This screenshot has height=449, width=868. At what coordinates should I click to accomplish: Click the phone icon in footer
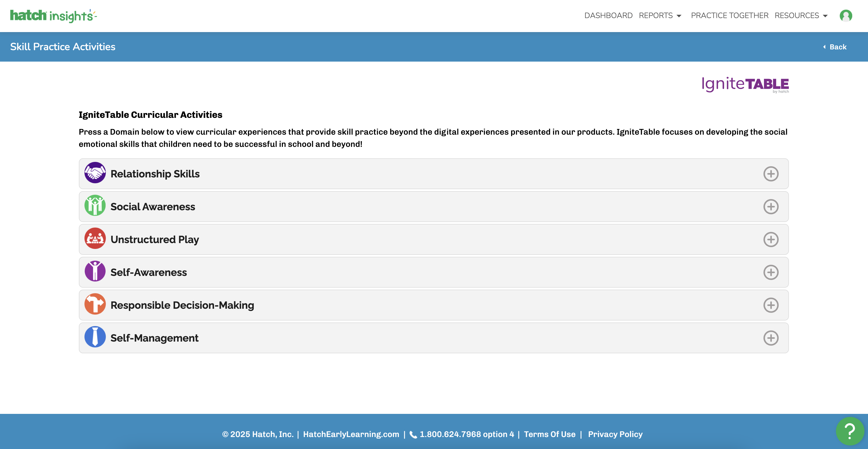[x=413, y=435]
